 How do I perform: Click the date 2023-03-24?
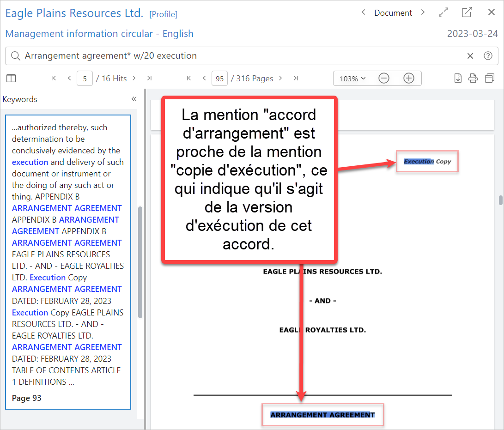[x=473, y=33]
